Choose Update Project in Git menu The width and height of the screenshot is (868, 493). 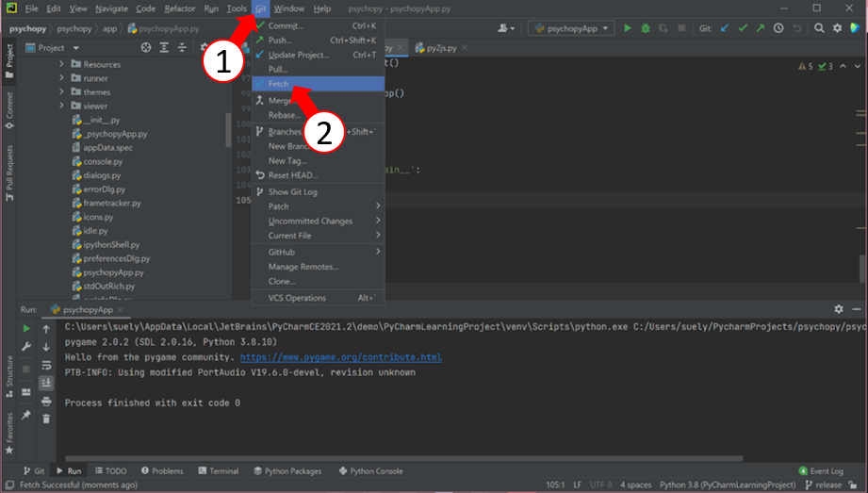319,55
